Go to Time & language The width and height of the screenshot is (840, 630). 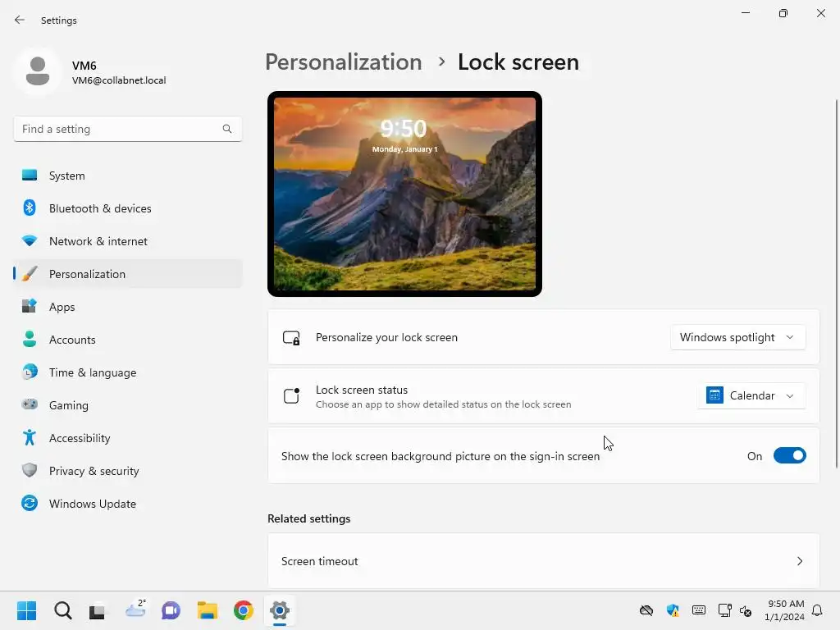[127, 372]
